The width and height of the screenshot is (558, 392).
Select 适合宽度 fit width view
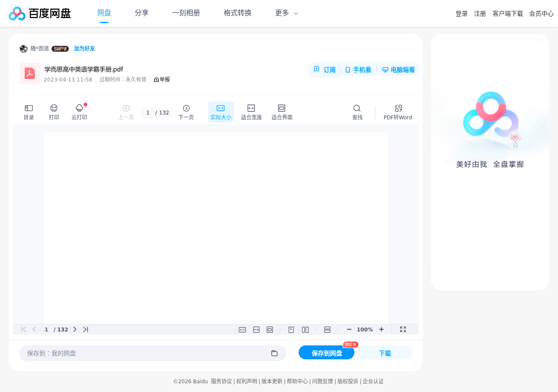tap(252, 112)
